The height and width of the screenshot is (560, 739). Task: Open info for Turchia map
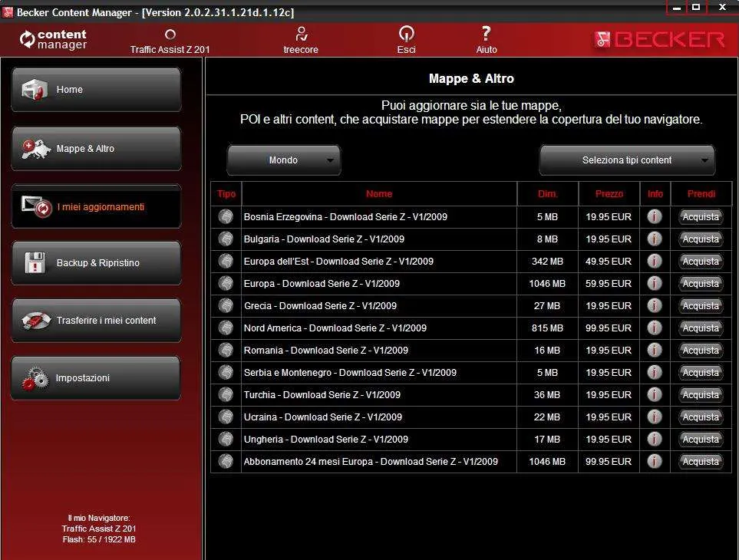coord(654,394)
